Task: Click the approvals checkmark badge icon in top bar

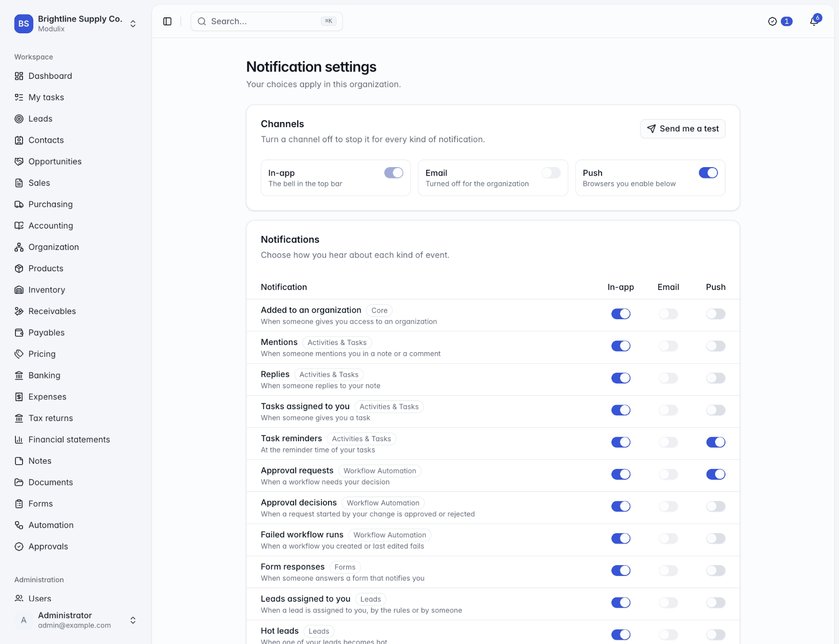Action: click(772, 22)
